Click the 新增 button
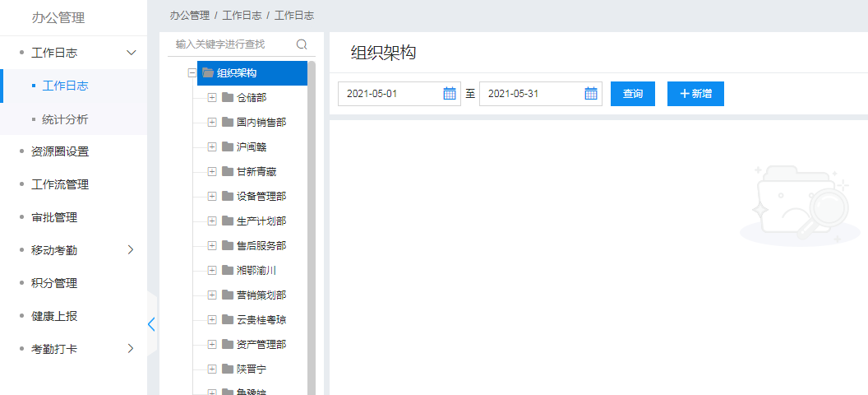The image size is (868, 395). (695, 94)
